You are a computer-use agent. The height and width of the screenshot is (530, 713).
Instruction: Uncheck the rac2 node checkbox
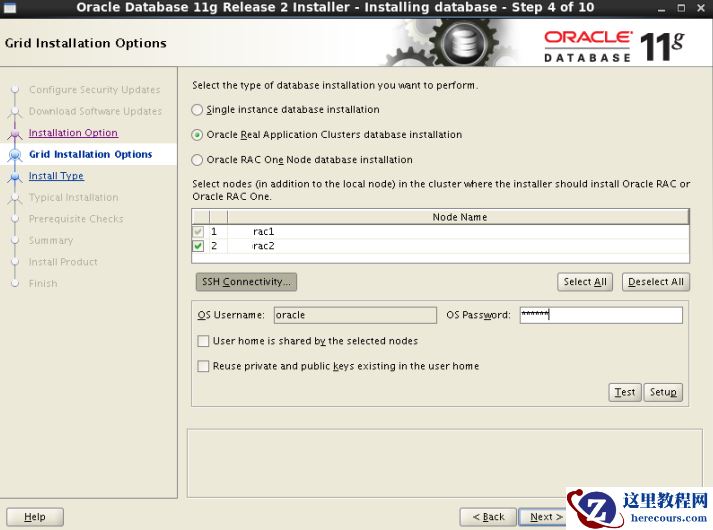[x=198, y=246]
